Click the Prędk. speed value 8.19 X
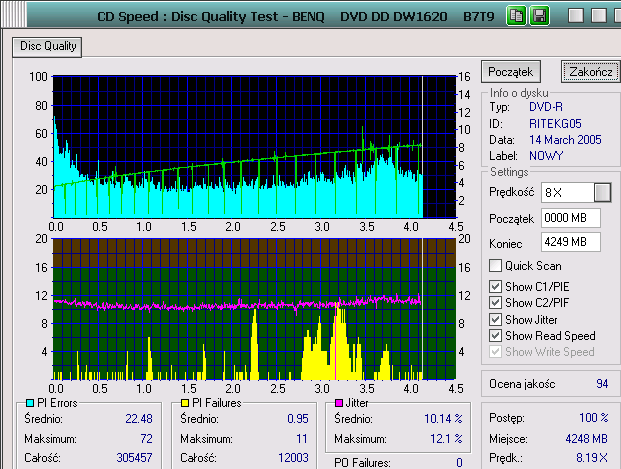The image size is (621, 469). [x=592, y=458]
